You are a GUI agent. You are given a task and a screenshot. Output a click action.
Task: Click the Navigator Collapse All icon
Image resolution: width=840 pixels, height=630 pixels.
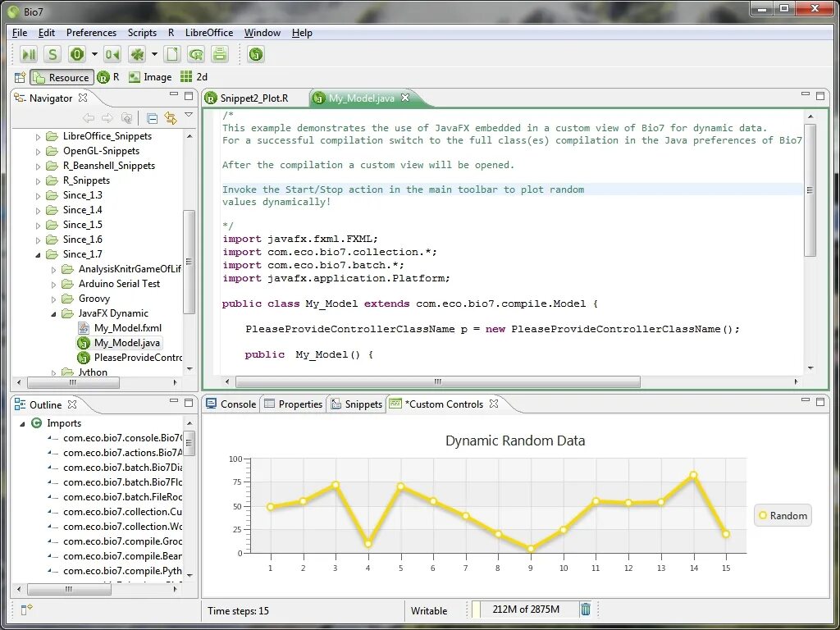[x=152, y=118]
